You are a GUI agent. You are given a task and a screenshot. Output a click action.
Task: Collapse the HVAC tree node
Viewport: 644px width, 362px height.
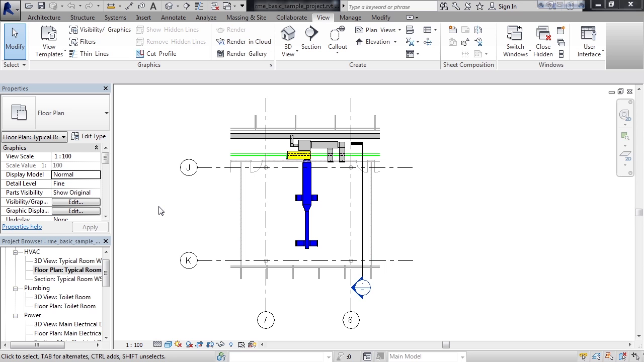15,252
